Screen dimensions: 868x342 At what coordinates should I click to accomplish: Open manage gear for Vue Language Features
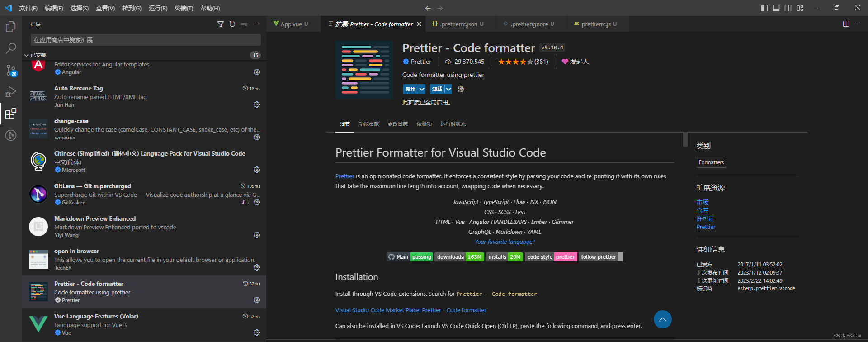point(257,332)
